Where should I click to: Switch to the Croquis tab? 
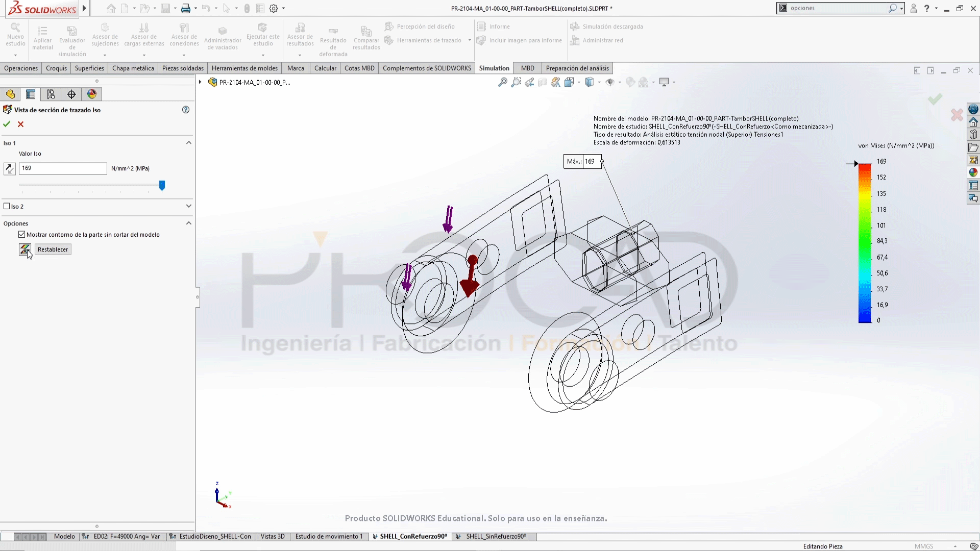56,68
